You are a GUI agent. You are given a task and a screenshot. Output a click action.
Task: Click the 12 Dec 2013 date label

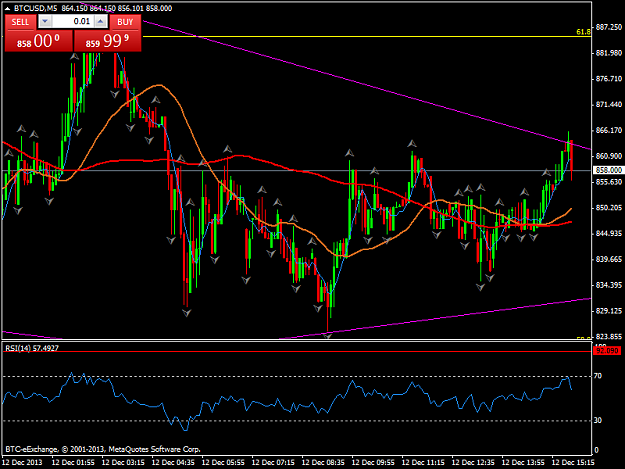[x=22, y=463]
